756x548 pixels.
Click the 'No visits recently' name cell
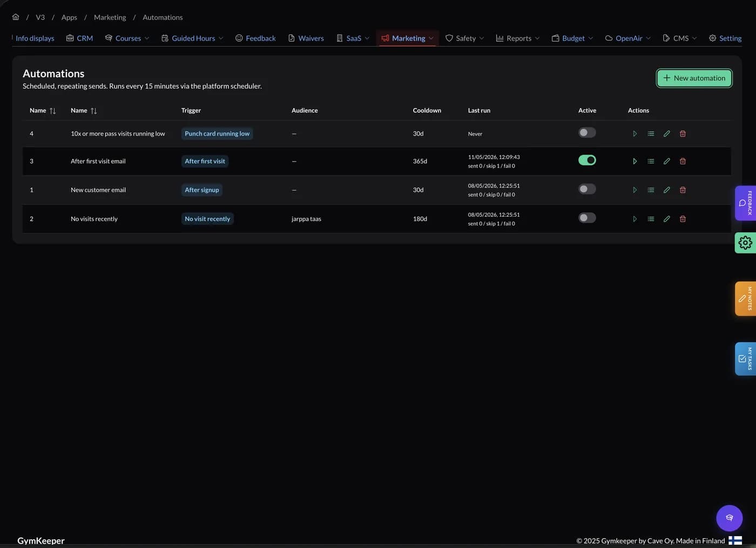click(x=94, y=219)
